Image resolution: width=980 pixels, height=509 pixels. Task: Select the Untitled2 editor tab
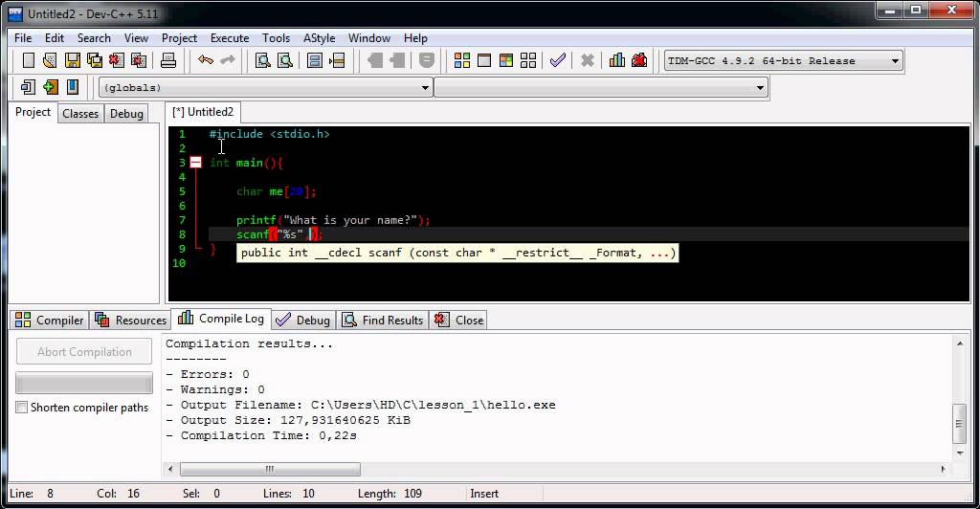pyautogui.click(x=203, y=112)
